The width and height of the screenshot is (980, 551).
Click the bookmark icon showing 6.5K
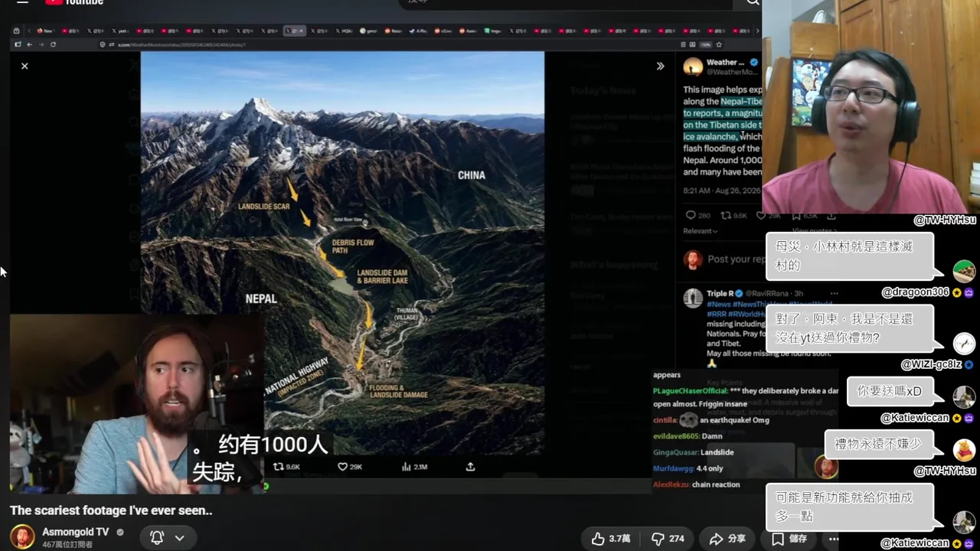pos(796,216)
